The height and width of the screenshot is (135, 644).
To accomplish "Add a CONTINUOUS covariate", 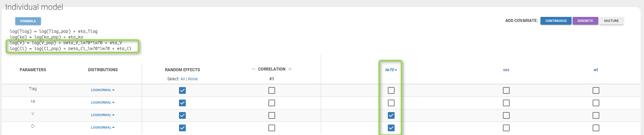I will coord(556,21).
